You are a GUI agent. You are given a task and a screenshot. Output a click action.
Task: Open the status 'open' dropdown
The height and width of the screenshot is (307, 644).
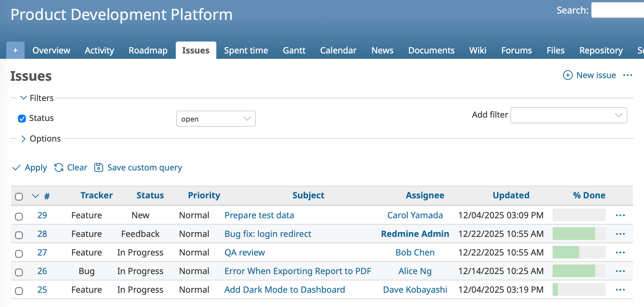point(216,119)
